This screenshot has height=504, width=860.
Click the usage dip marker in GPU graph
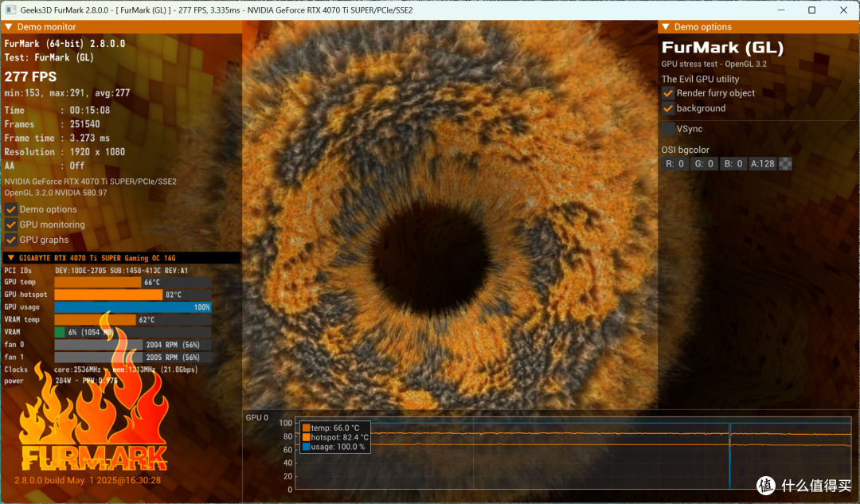[x=729, y=455]
